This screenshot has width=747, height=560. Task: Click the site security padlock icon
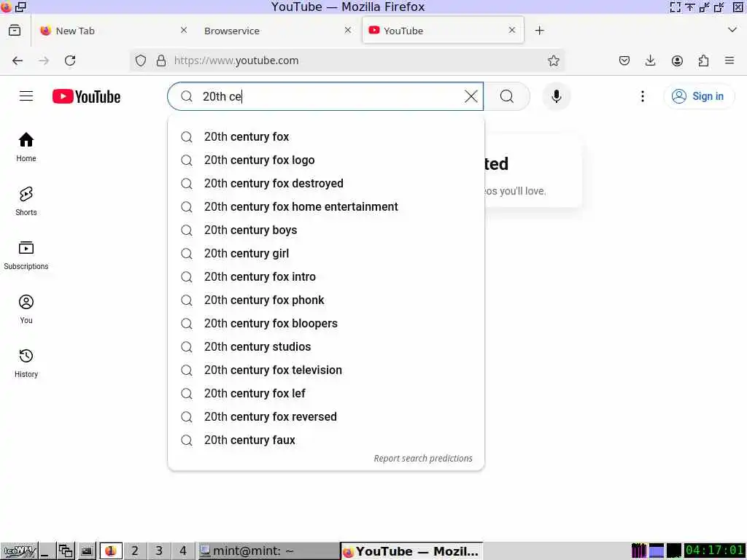click(x=161, y=61)
